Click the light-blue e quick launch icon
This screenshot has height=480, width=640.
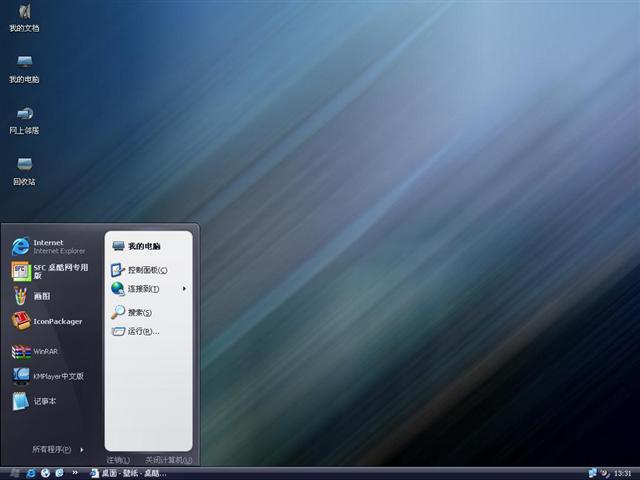coord(60,473)
